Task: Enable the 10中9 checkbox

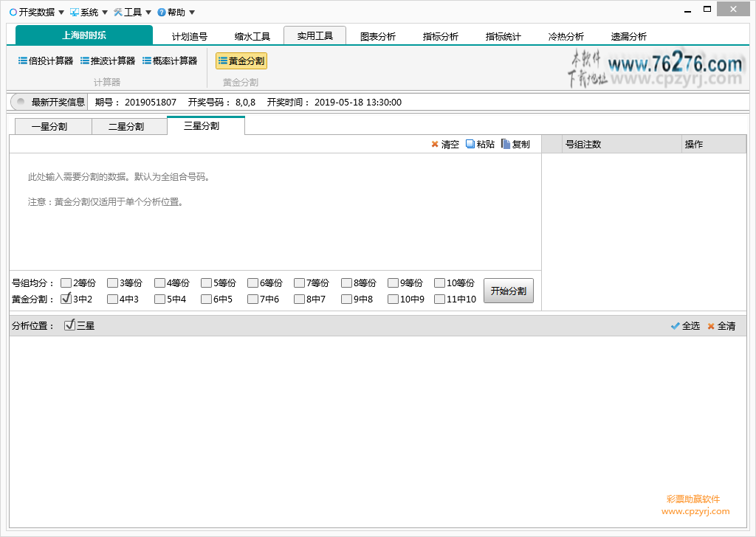Action: [x=393, y=299]
